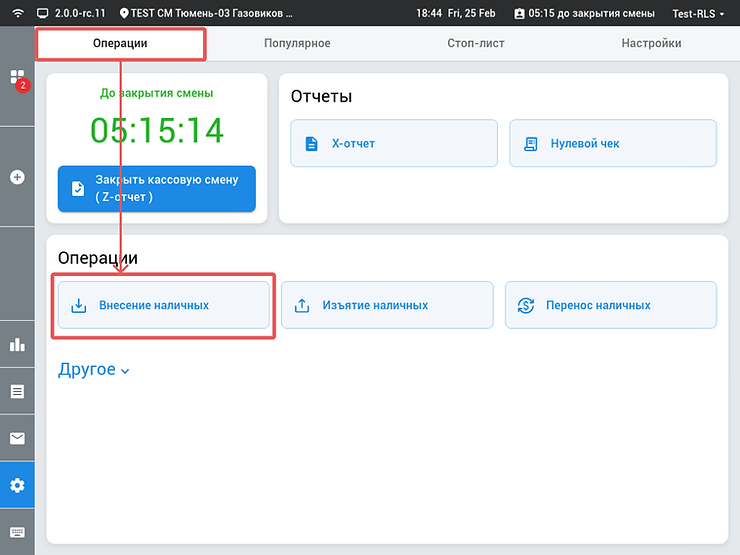Choose Внесение наличных operation
The height and width of the screenshot is (555, 740).
click(163, 305)
